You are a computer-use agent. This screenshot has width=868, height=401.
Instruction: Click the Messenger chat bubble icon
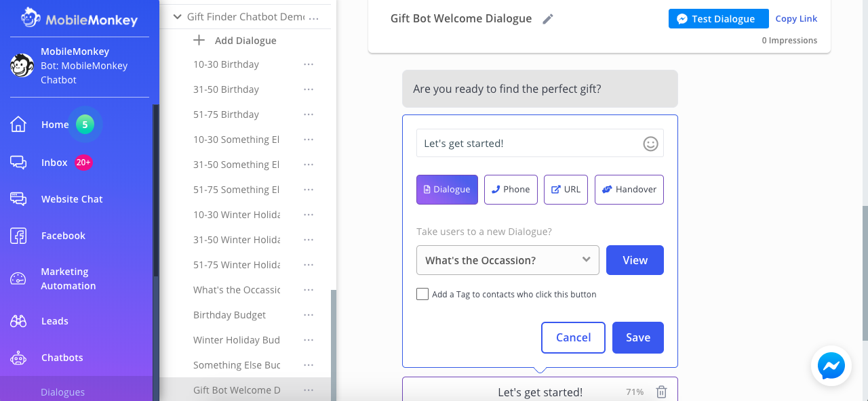pyautogui.click(x=831, y=366)
